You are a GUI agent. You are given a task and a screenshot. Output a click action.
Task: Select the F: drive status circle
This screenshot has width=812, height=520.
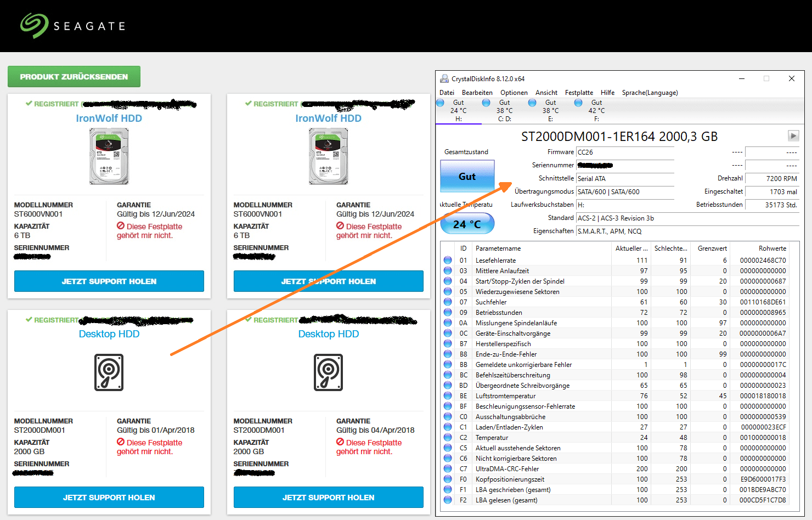(578, 103)
